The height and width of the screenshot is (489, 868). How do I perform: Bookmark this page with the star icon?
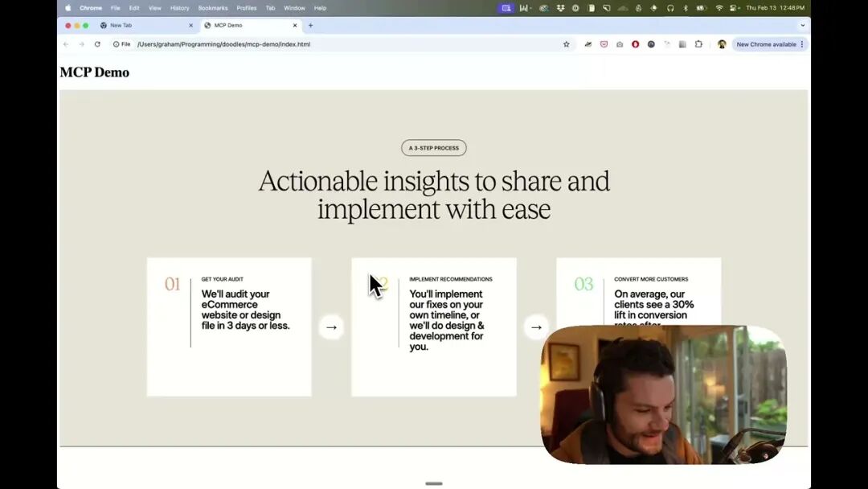pos(566,44)
